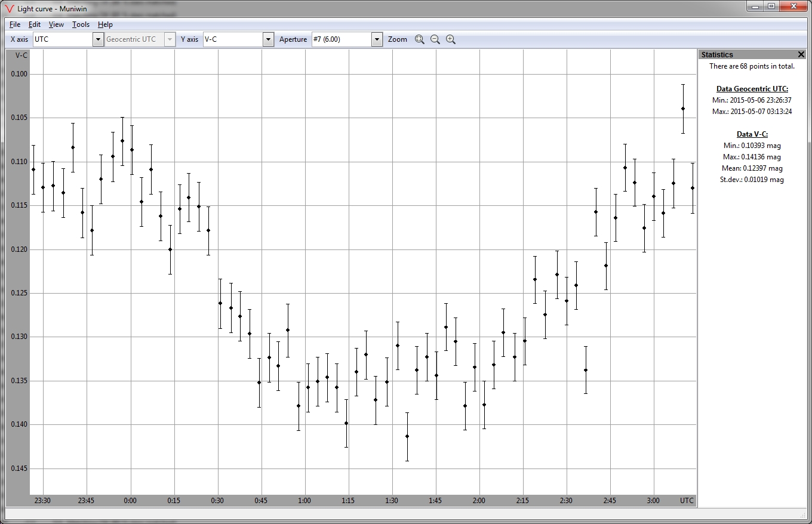This screenshot has width=812, height=524.
Task: Click the 'Max.: 0.14136 mag' value
Action: [752, 157]
